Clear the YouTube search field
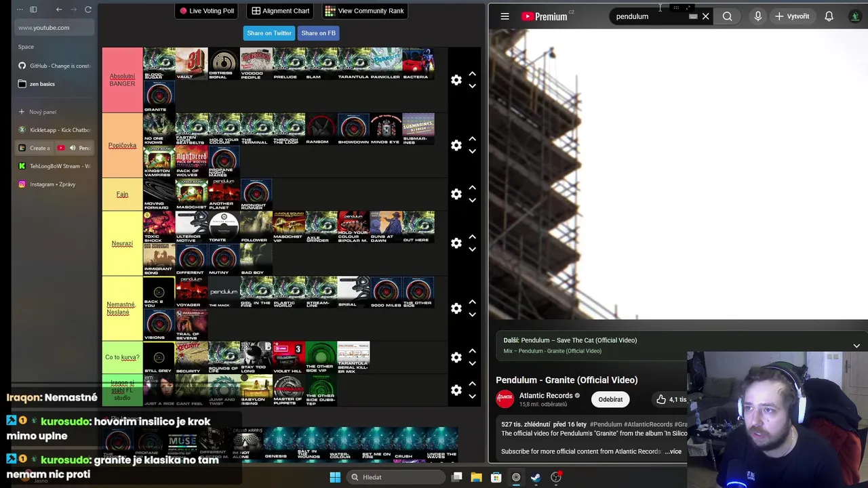868x488 pixels. click(x=705, y=16)
